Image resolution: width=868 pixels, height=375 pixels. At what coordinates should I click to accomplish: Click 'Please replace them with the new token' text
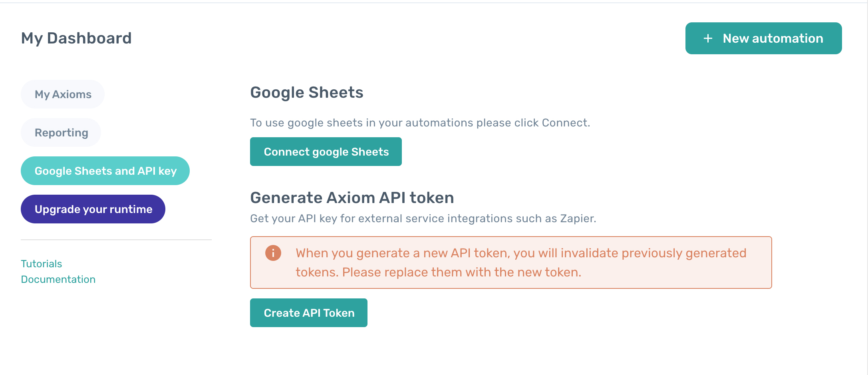[461, 272]
